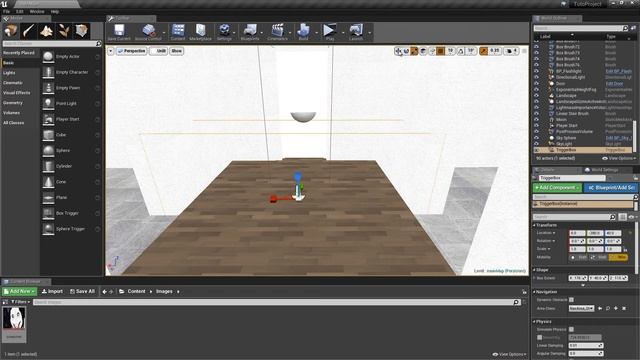Open the Help menu

[55, 11]
